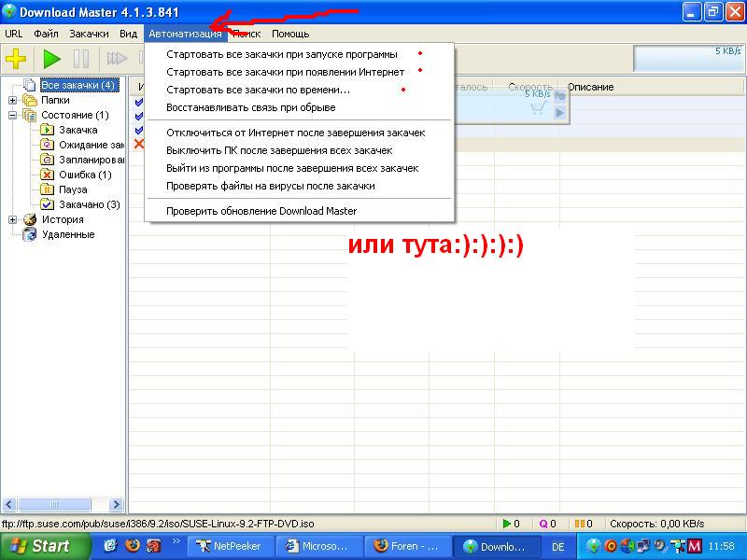Switch to the Foren - ... taskbar button
Viewport: 747px width, 560px height.
tap(408, 546)
